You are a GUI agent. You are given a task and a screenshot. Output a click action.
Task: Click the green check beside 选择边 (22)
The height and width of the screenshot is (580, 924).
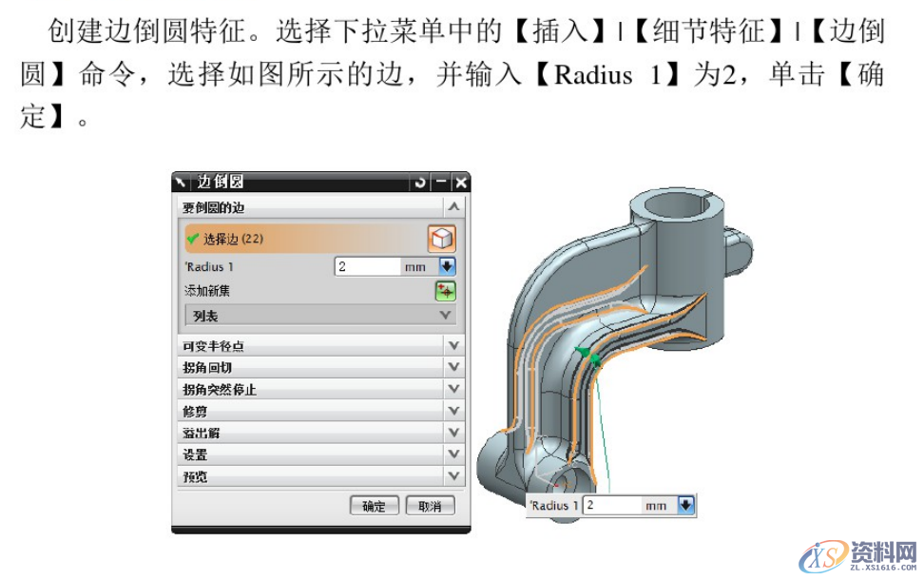191,239
